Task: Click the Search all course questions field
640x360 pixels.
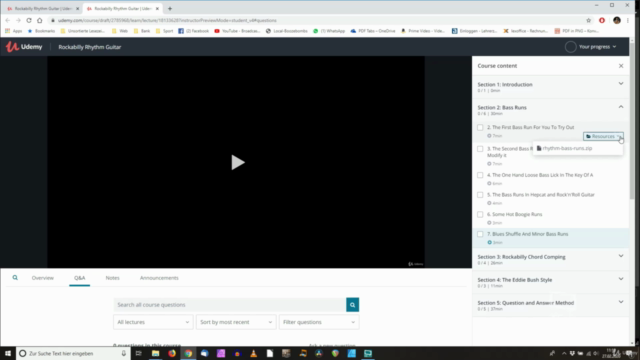Action: pyautogui.click(x=230, y=305)
